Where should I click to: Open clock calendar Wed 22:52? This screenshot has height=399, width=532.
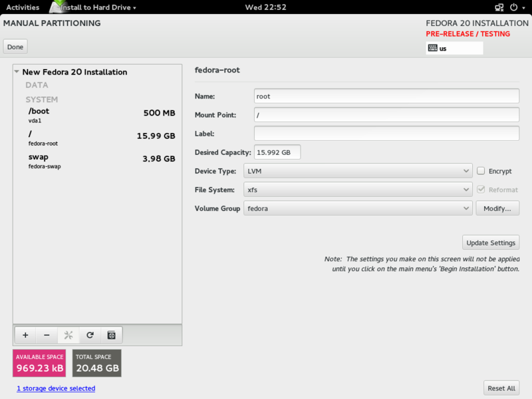[x=265, y=7]
